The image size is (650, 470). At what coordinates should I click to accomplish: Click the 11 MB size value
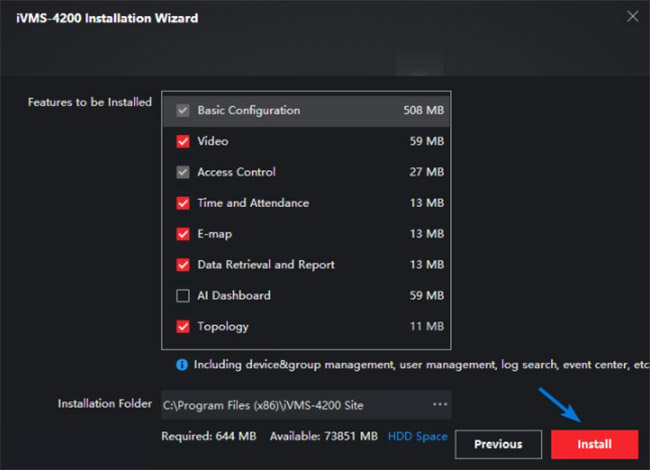coord(427,327)
